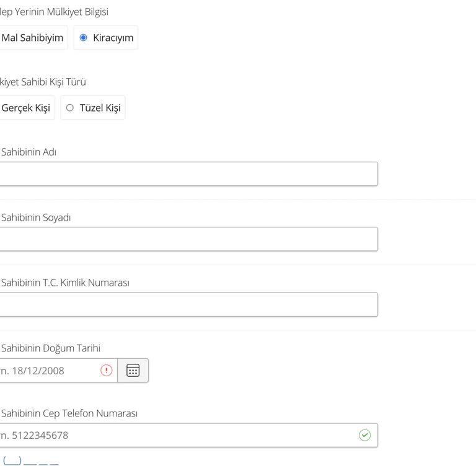Click the Doğum Tarihi date input
Screen dimensions: 476x476
pos(50,371)
